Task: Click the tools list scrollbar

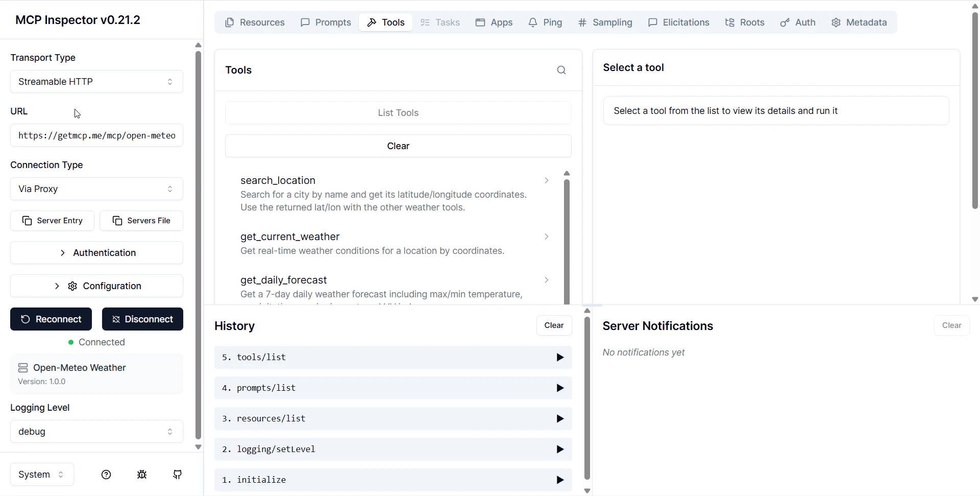Action: click(x=567, y=241)
